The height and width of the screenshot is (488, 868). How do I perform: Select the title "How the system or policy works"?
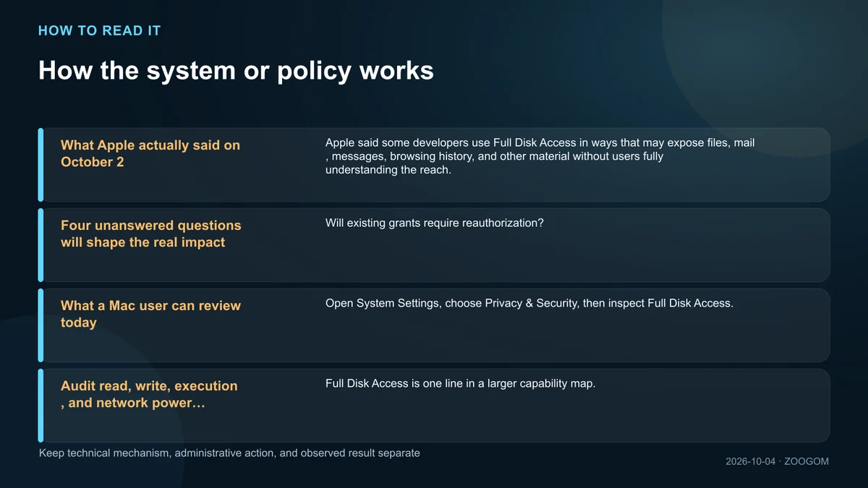(236, 71)
